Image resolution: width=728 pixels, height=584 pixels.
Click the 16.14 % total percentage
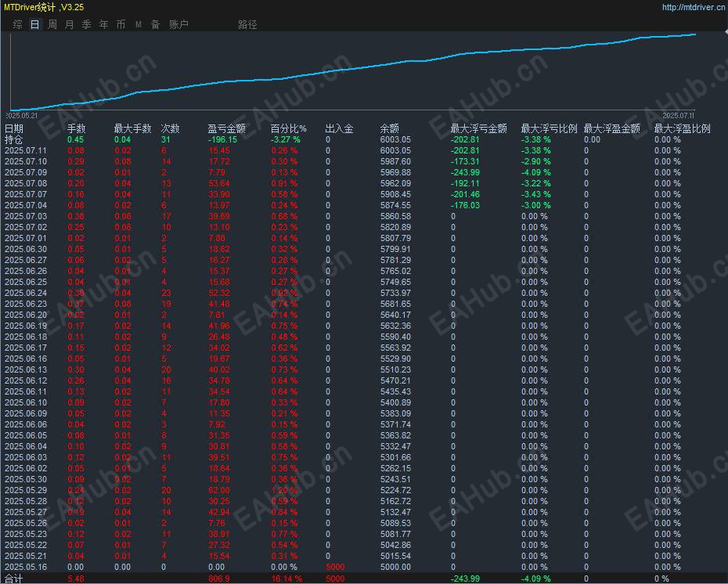[x=287, y=579]
